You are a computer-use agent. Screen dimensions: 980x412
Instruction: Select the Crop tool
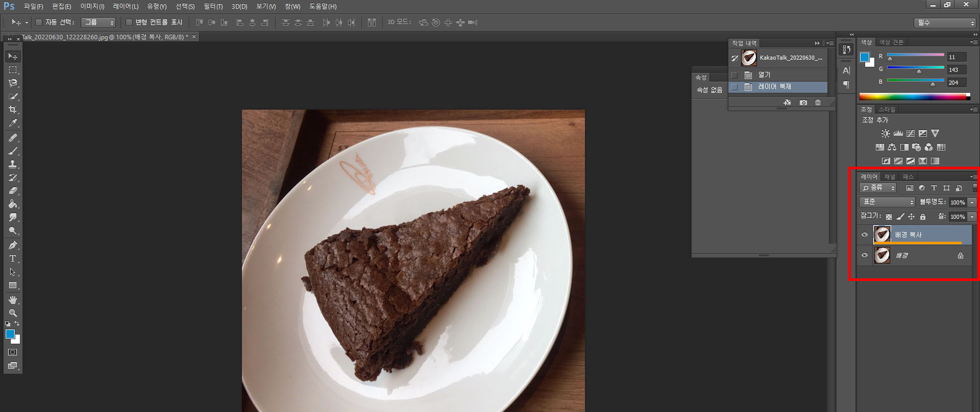[13, 110]
